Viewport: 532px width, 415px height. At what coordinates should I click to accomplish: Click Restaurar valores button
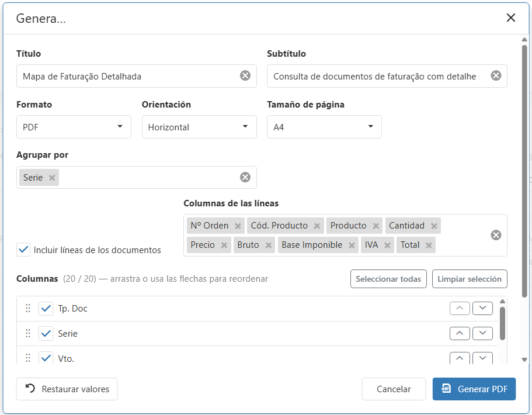[67, 389]
